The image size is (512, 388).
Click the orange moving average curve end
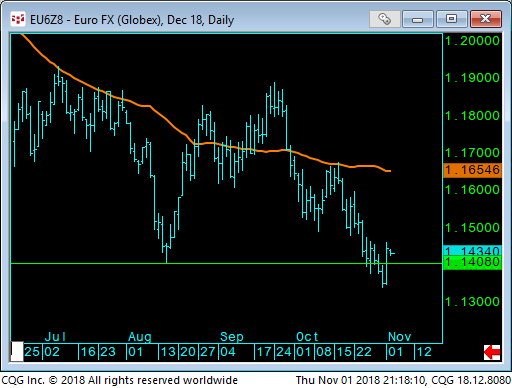point(389,171)
